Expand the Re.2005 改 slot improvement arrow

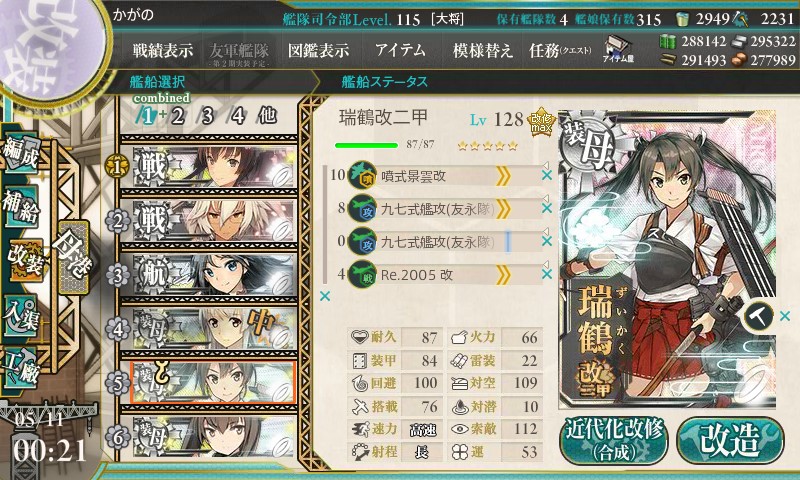tap(545, 264)
